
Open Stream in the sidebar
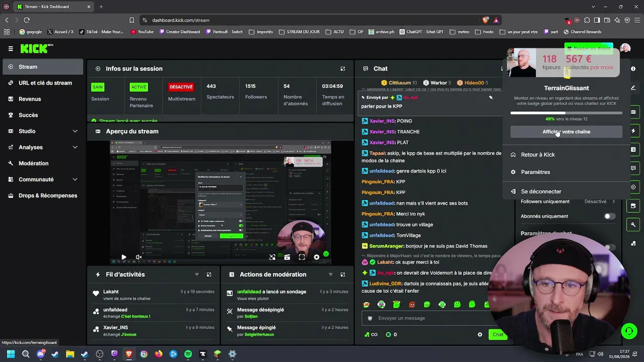click(43, 67)
